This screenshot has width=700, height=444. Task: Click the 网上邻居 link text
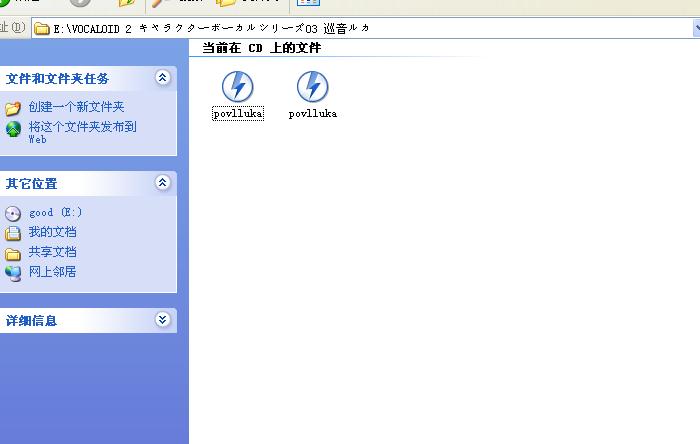(x=52, y=271)
